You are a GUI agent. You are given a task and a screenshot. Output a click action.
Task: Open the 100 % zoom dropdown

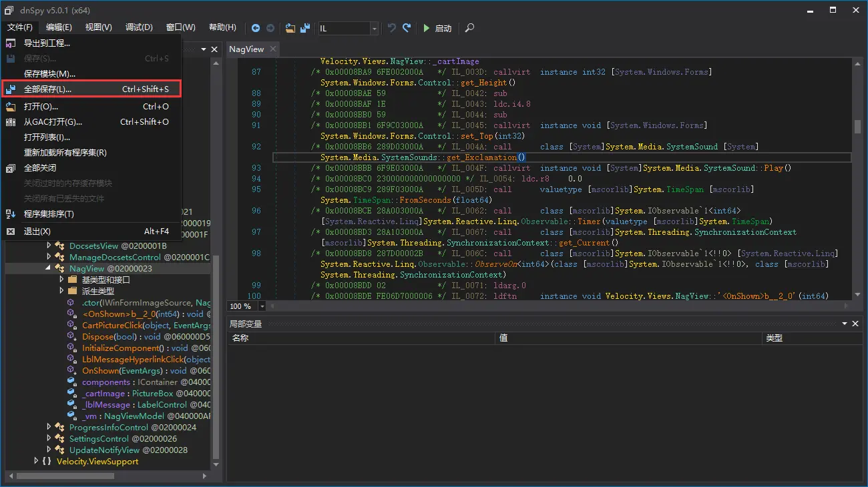pyautogui.click(x=262, y=306)
